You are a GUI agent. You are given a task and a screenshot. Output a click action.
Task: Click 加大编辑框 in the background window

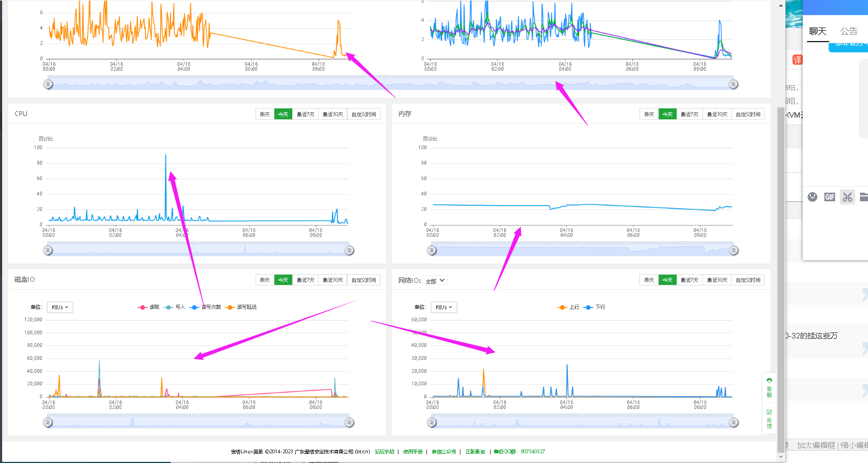pyautogui.click(x=816, y=445)
